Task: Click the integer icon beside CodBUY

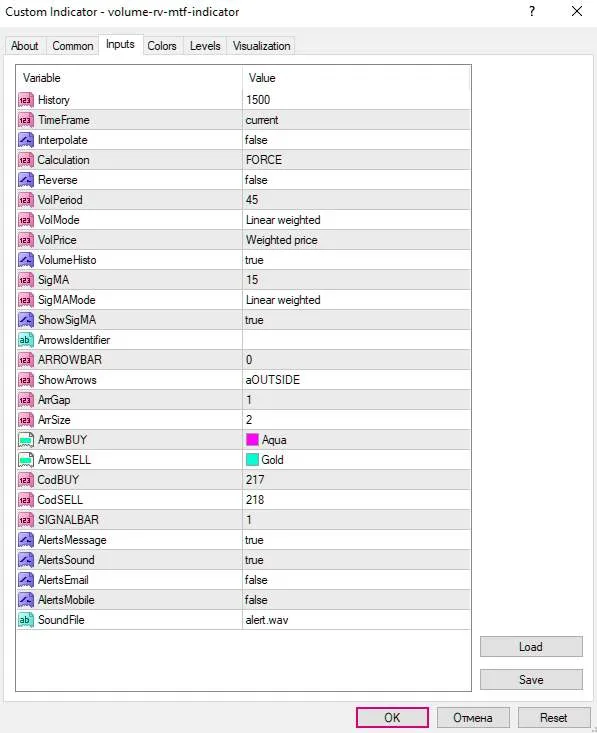Action: pos(26,480)
